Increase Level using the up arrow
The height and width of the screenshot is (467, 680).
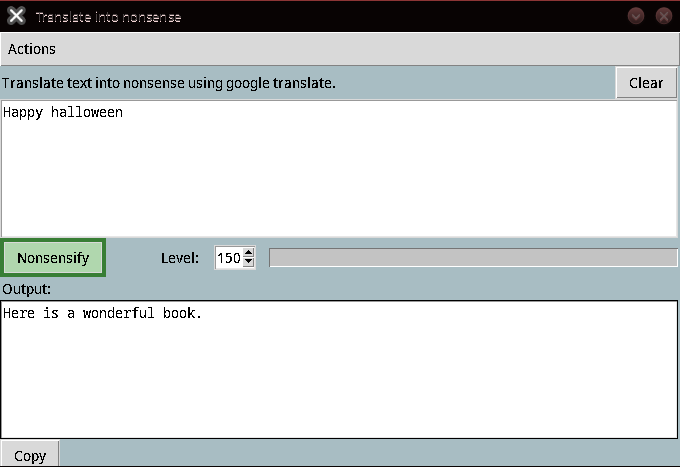(x=249, y=253)
